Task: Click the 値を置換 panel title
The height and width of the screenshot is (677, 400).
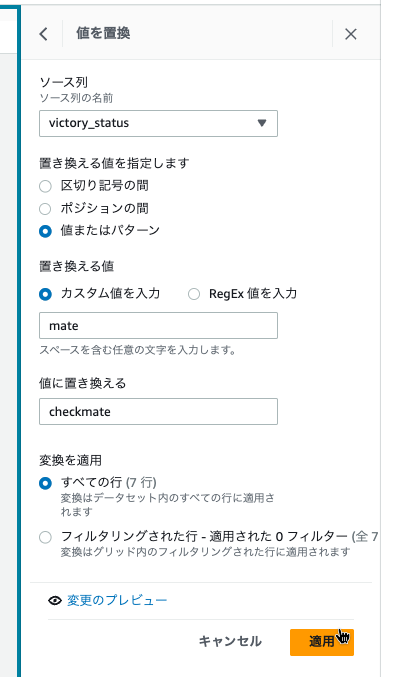Action: (103, 33)
